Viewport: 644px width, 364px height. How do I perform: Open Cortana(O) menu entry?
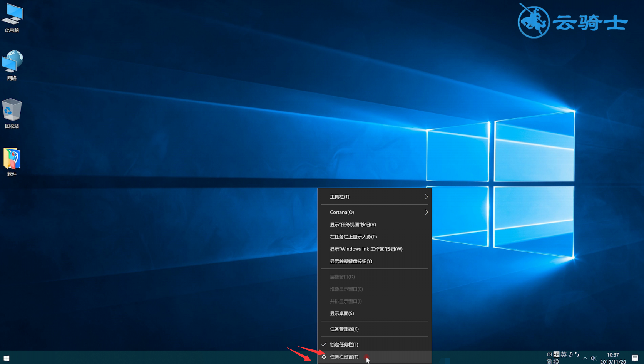click(x=374, y=212)
